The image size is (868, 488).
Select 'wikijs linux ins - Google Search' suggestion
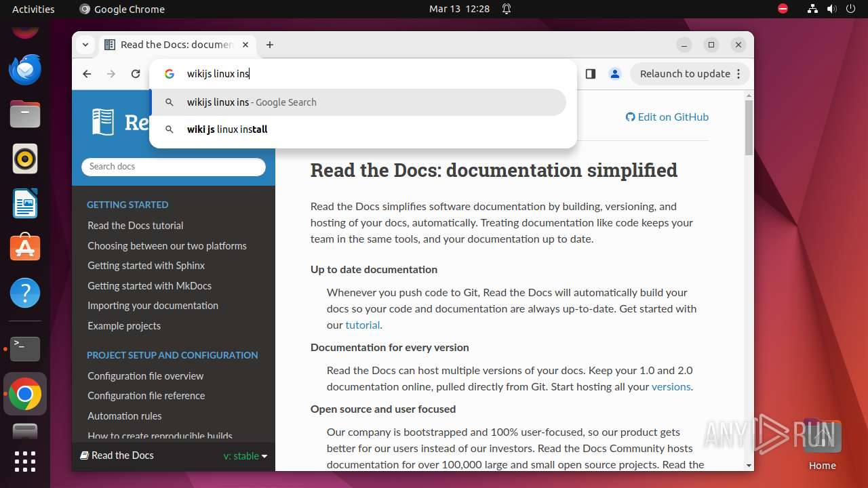358,102
